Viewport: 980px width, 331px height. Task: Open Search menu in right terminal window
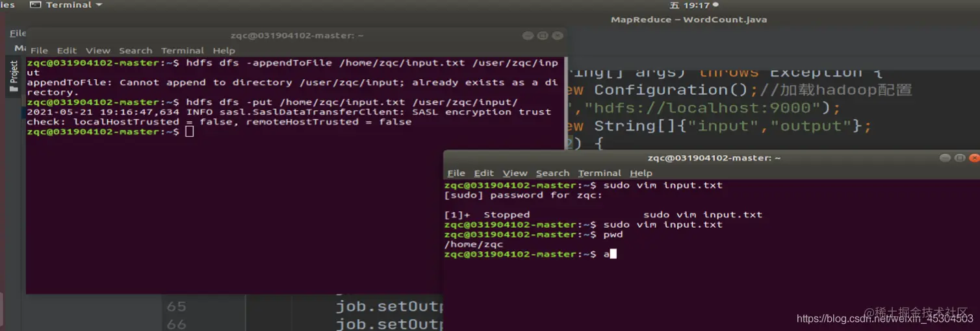pyautogui.click(x=552, y=173)
